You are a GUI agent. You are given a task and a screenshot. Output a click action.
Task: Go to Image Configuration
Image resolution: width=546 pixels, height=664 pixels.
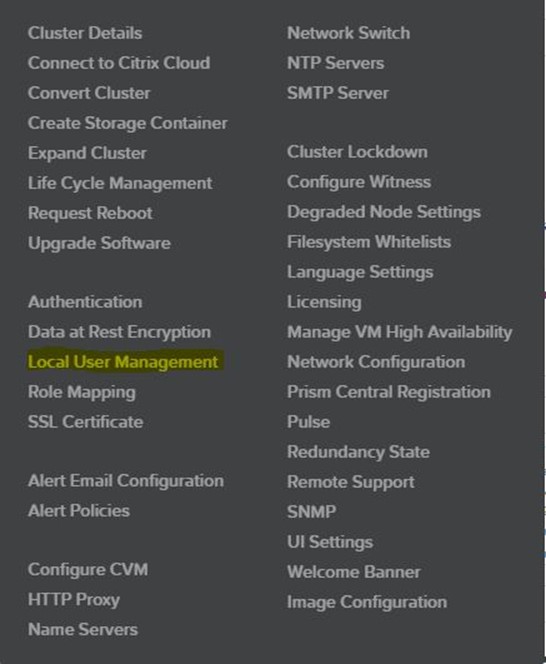(x=367, y=602)
